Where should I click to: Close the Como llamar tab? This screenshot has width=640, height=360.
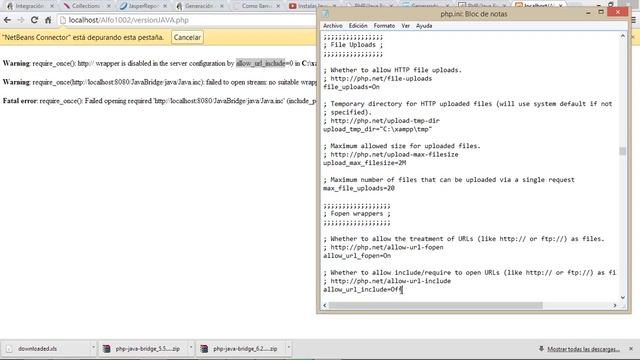tap(278, 6)
